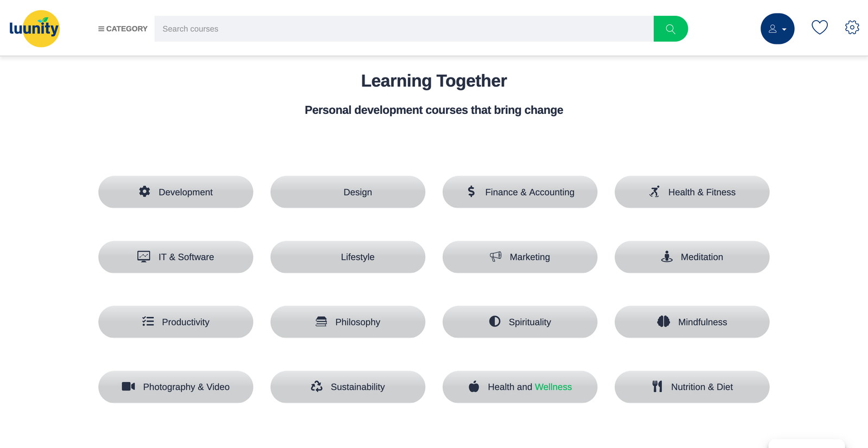
Task: Click the Nutrition & Diet utensils icon
Action: click(x=658, y=386)
